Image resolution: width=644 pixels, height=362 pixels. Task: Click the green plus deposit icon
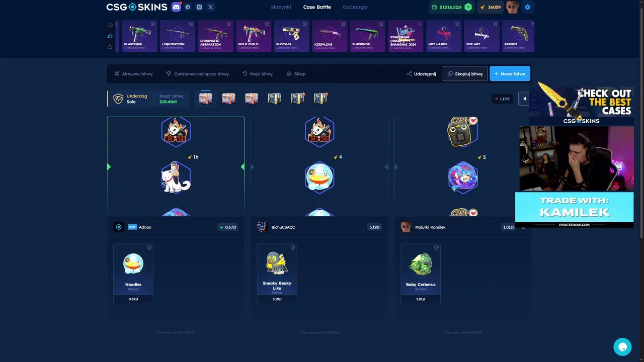point(468,7)
